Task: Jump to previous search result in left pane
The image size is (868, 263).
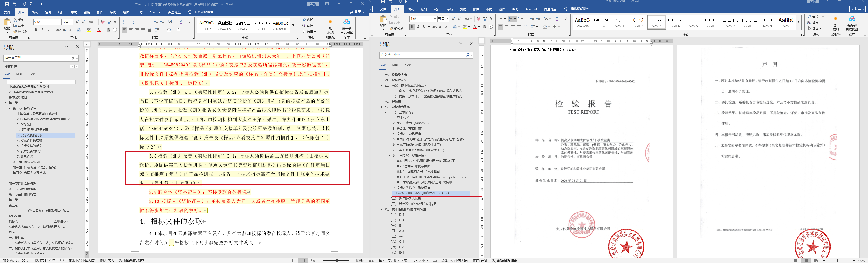Action: (x=72, y=67)
